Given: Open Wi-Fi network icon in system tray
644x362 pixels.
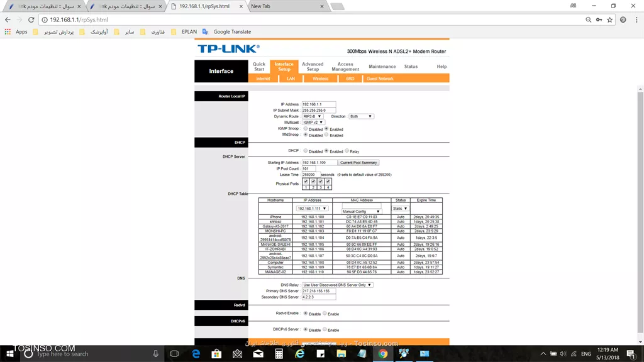Looking at the screenshot, I should (x=574, y=354).
